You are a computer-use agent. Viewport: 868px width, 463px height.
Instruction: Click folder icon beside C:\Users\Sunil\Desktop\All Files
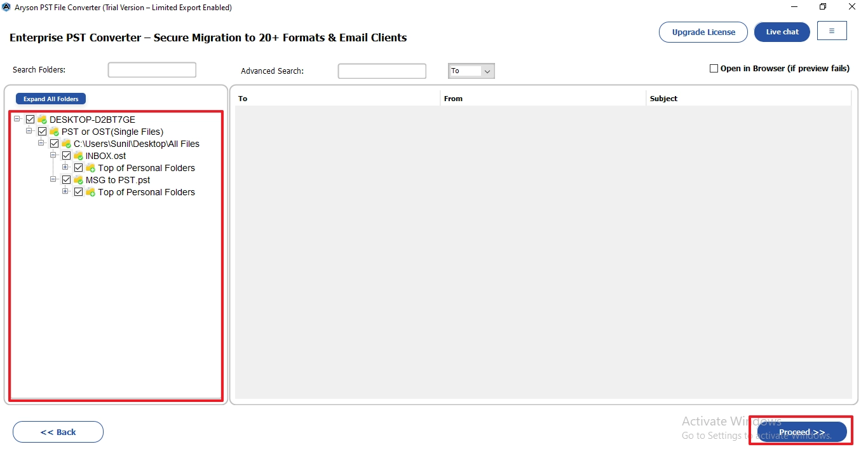(67, 144)
